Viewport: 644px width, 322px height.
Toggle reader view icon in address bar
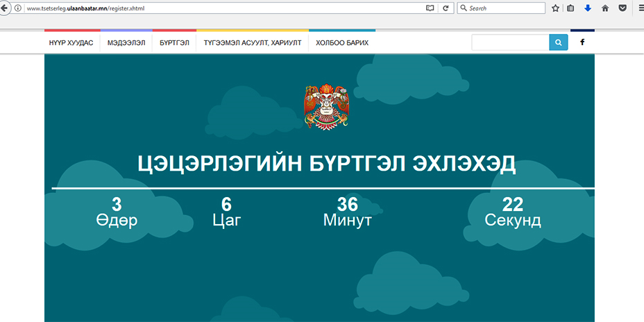point(430,8)
